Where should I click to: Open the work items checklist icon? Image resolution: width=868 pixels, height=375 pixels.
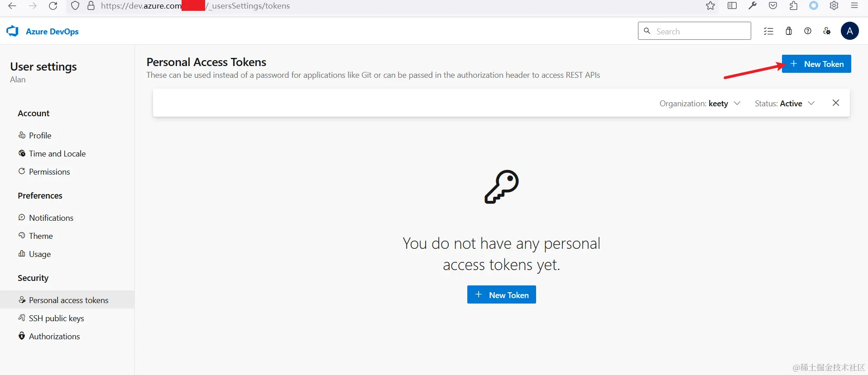pos(768,31)
